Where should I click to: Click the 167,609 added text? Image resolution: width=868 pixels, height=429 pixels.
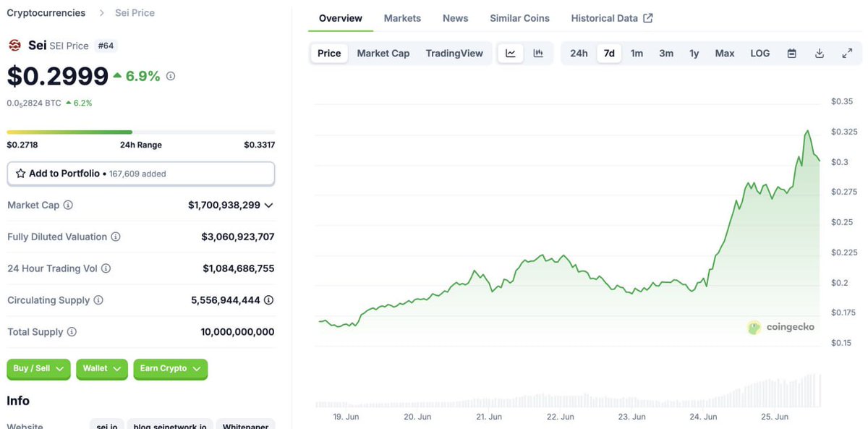(x=137, y=174)
